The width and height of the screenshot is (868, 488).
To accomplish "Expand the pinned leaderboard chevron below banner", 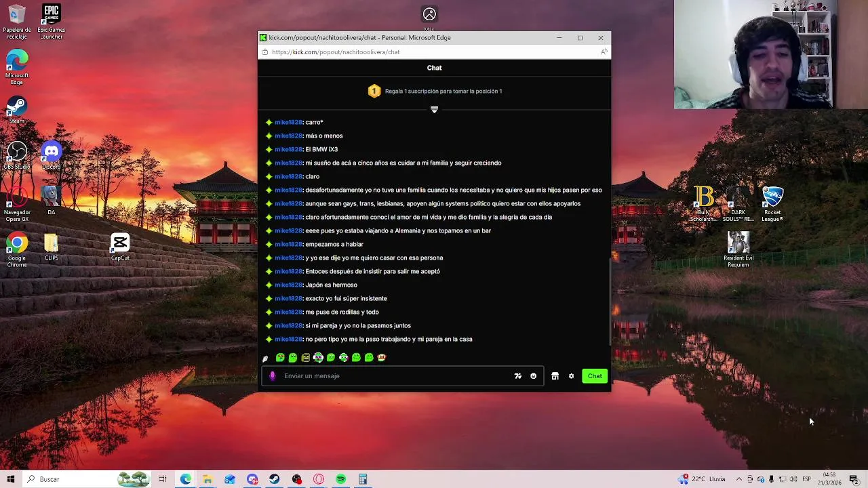I will (434, 109).
